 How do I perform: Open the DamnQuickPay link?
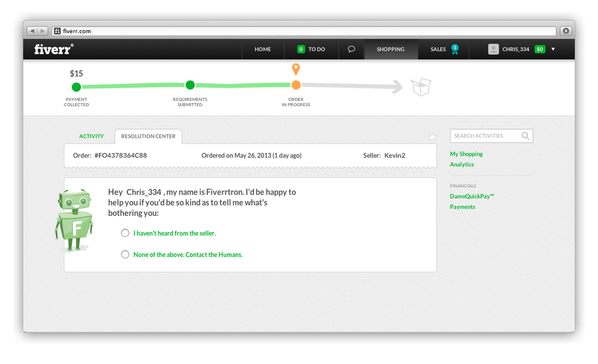pyautogui.click(x=472, y=196)
